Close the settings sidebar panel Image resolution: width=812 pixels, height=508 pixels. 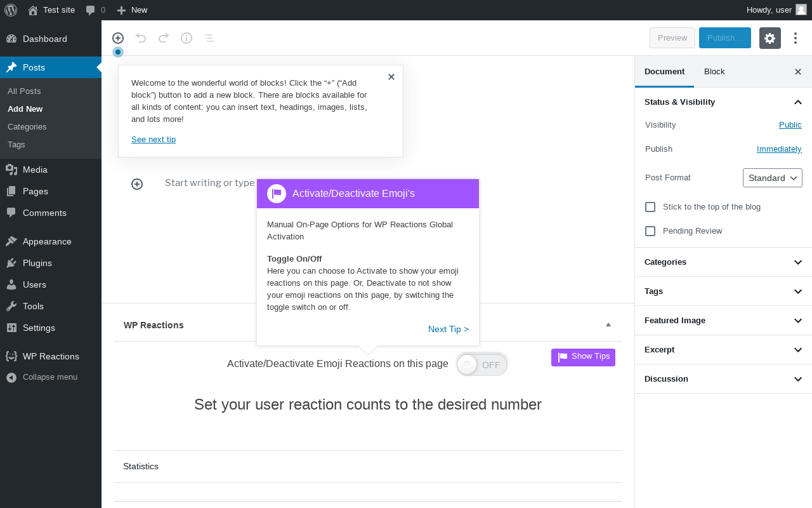(798, 72)
